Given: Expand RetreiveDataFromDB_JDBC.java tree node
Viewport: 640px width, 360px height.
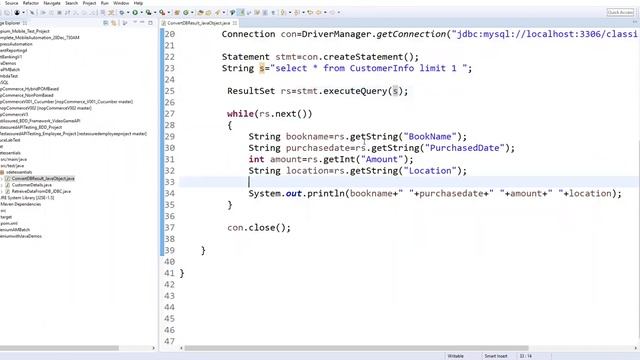Looking at the screenshot, I should coord(2,191).
